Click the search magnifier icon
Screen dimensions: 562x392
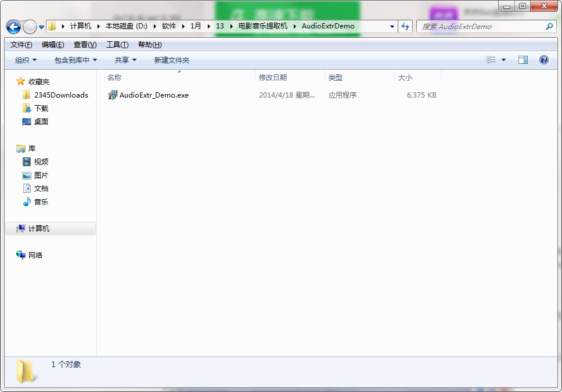tap(549, 26)
